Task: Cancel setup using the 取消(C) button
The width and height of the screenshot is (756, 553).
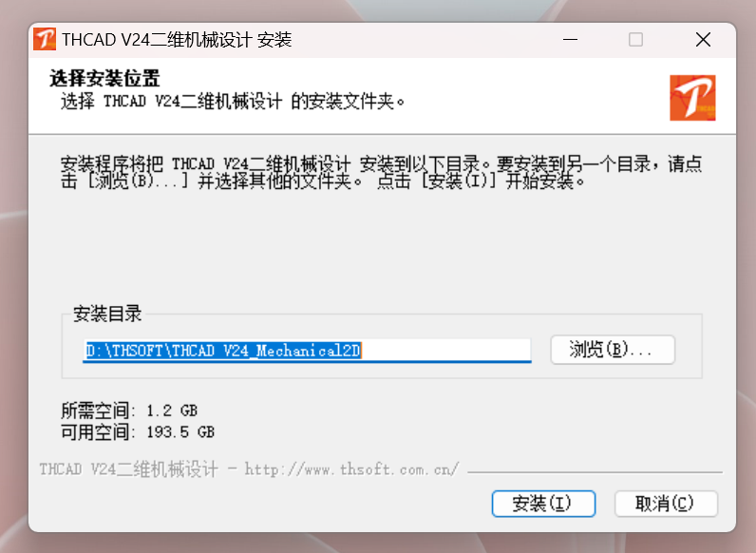Action: coord(666,504)
